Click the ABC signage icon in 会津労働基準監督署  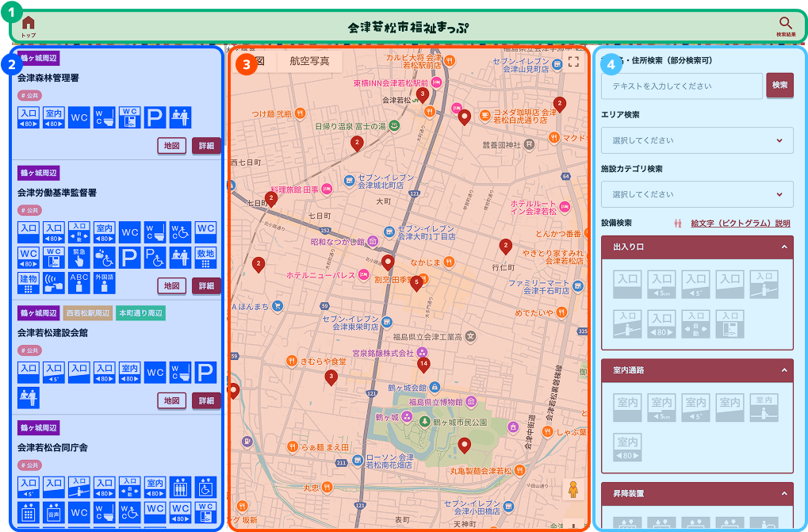[79, 283]
